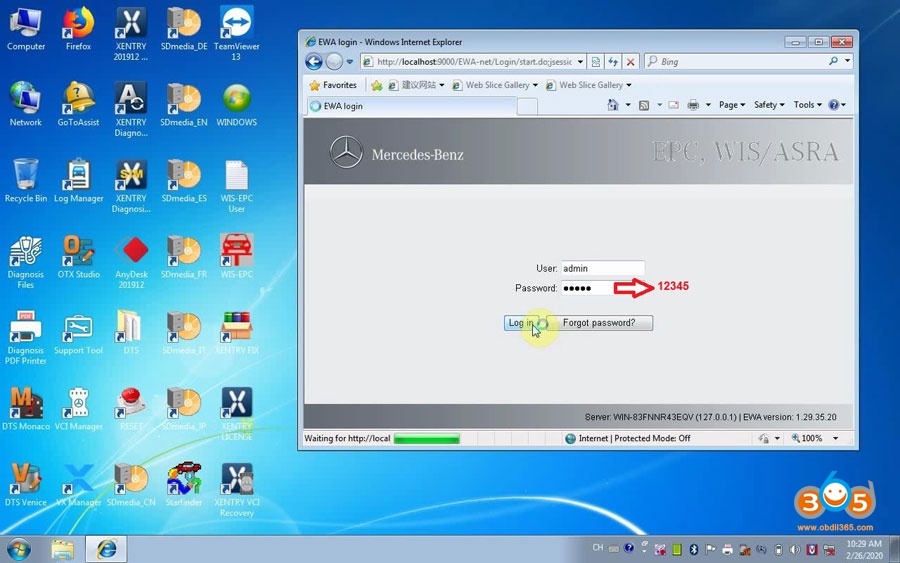
Task: Launch OTX Studio from desktop
Action: point(78,257)
